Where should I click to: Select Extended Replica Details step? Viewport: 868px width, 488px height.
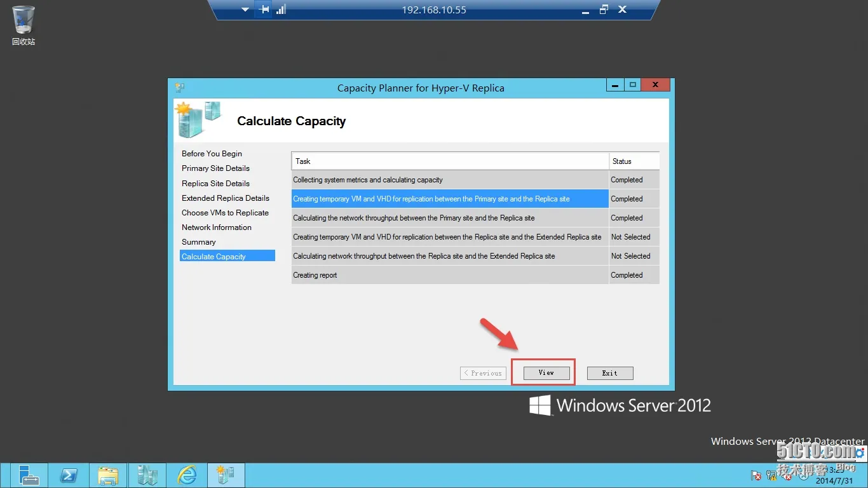(226, 198)
